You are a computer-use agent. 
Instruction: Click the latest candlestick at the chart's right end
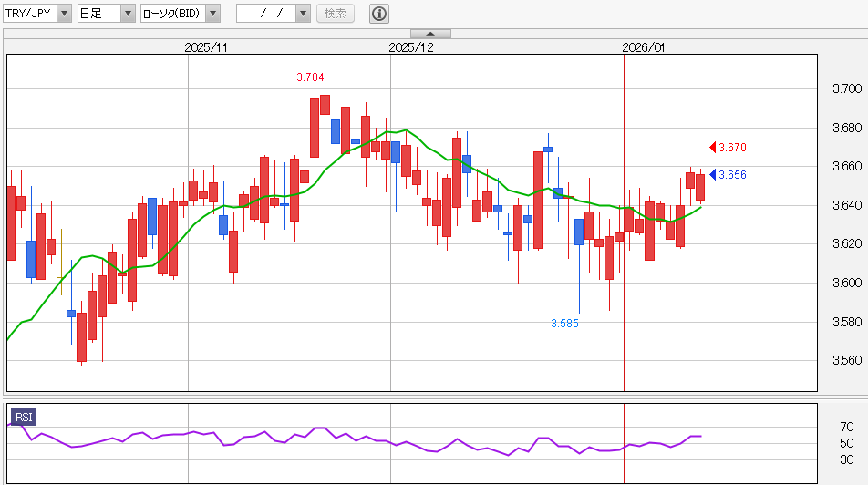point(700,187)
